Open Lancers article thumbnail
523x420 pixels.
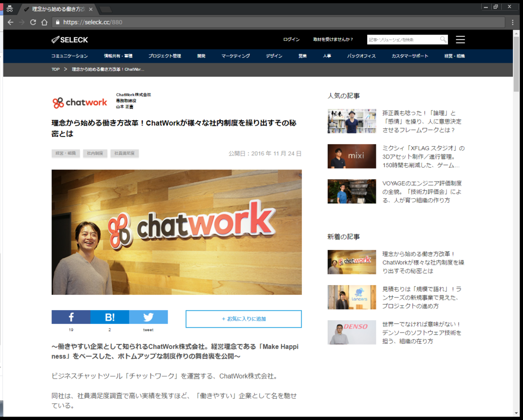[x=351, y=297]
